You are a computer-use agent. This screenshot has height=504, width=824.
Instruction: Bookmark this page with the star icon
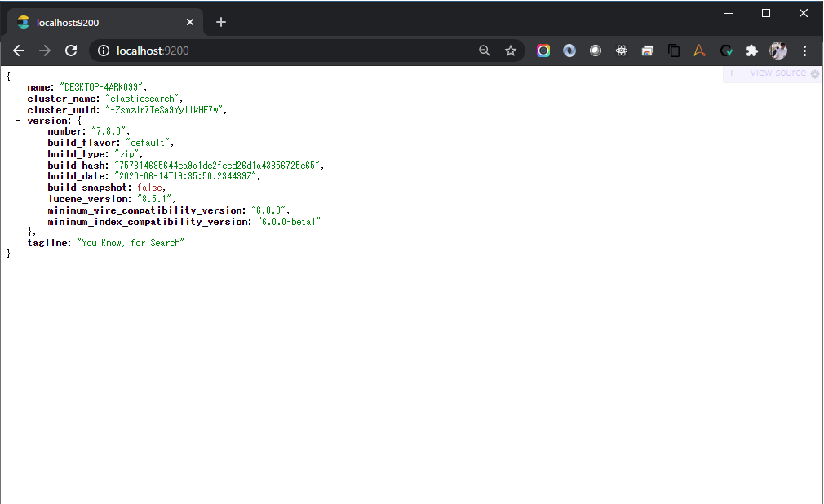pyautogui.click(x=510, y=51)
